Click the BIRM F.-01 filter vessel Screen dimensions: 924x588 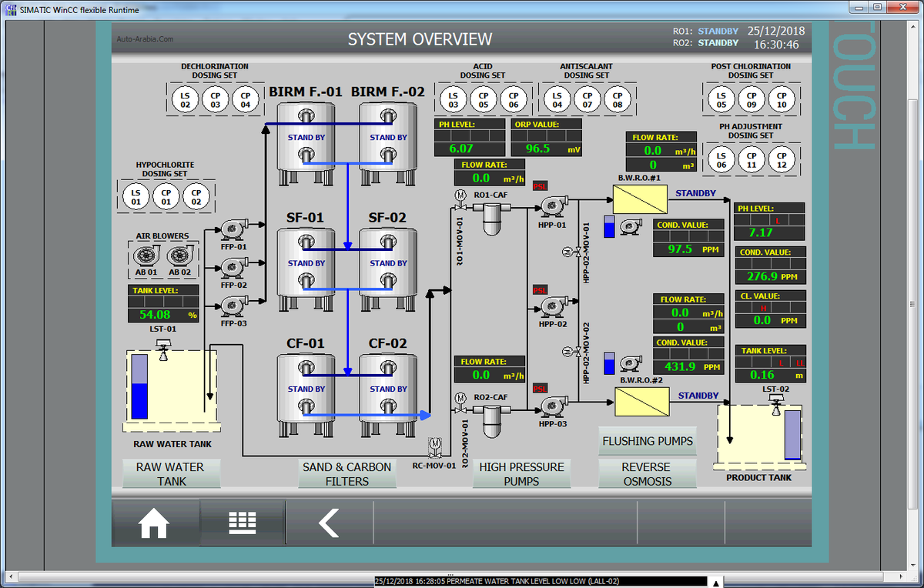coord(306,143)
